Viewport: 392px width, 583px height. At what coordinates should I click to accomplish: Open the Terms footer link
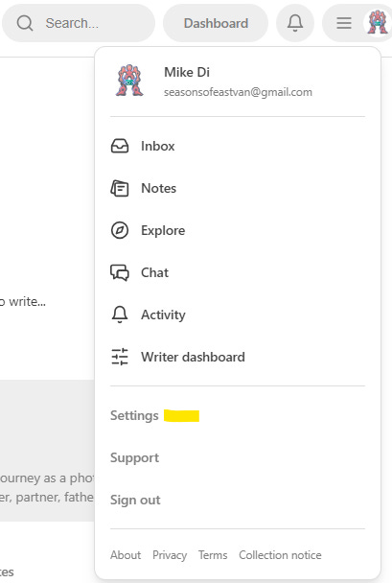213,555
